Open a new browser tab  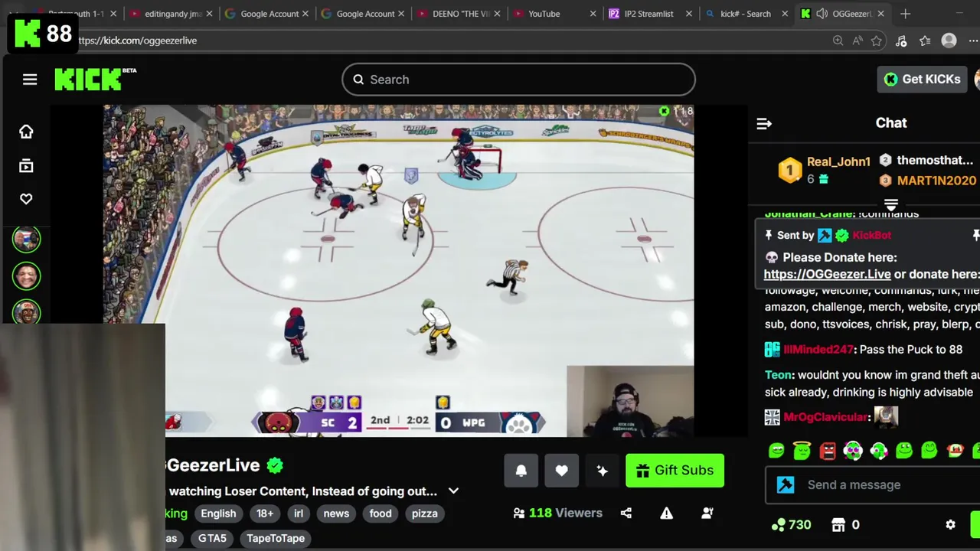pos(905,14)
